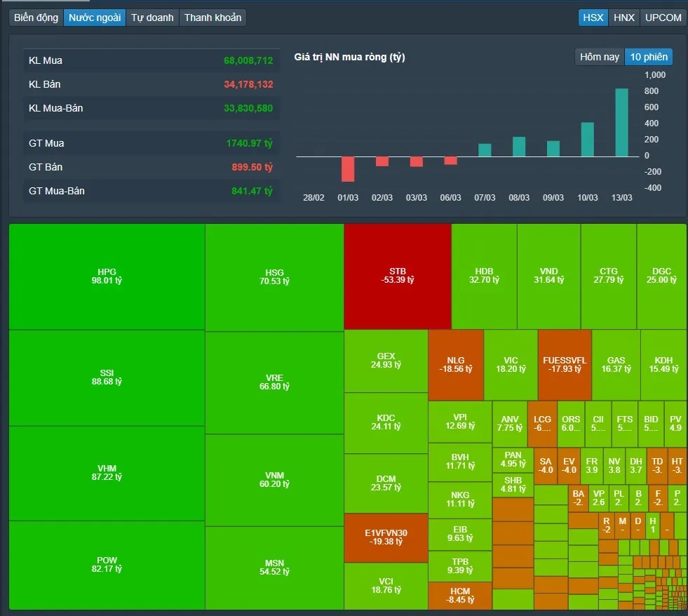Click the 10/03 bar in chart
This screenshot has height=616, width=688.
click(588, 140)
